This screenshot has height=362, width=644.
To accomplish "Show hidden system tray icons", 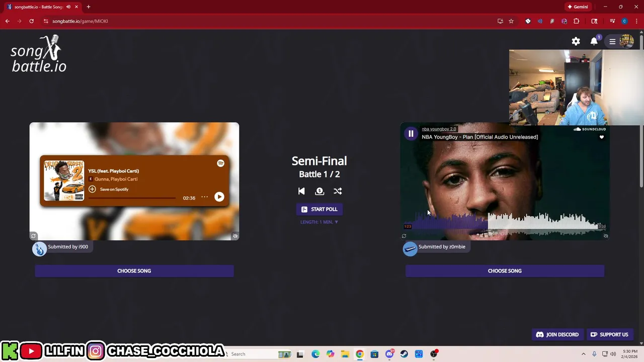I will (x=584, y=354).
